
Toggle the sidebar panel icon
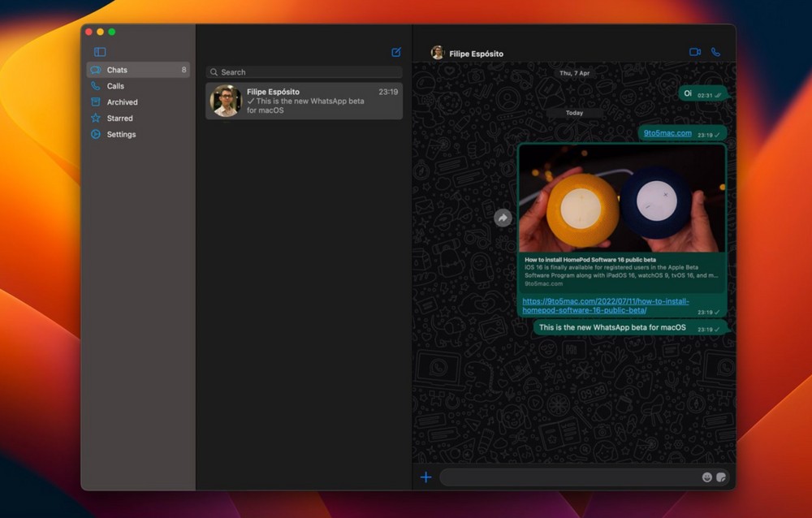(x=100, y=52)
